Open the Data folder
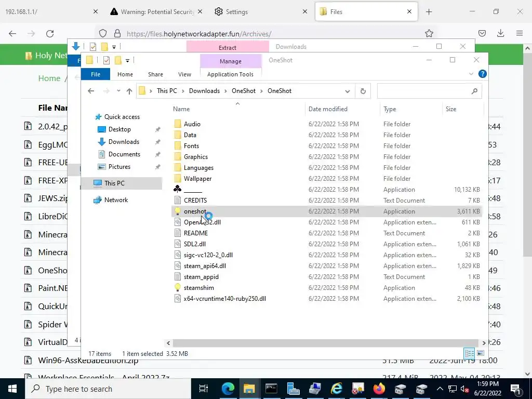The image size is (532, 399). pyautogui.click(x=190, y=135)
